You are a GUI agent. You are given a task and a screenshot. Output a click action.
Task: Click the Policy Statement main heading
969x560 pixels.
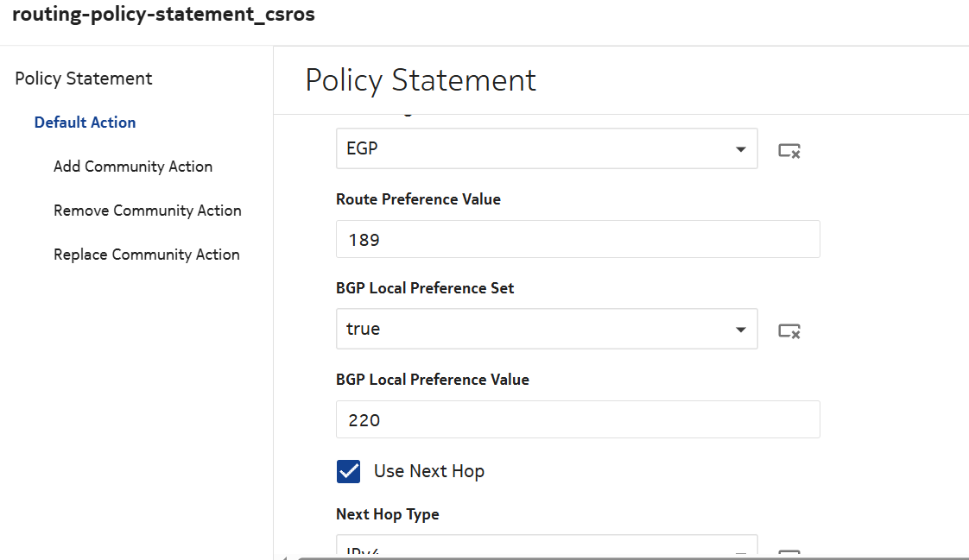point(421,80)
